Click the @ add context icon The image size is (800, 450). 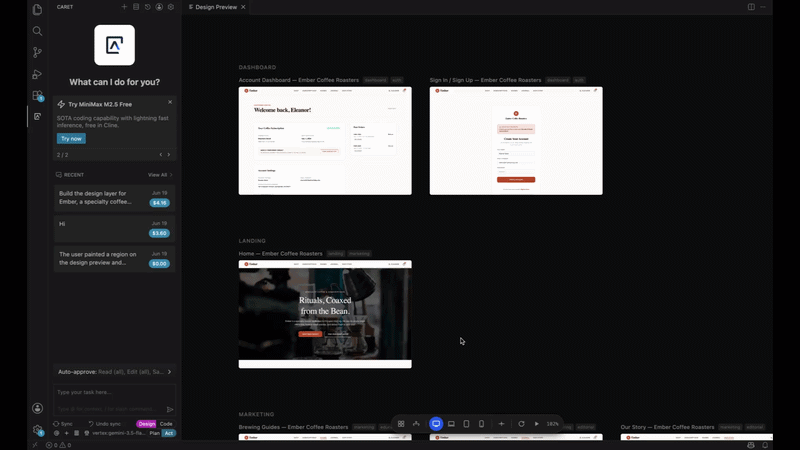pyautogui.click(x=57, y=433)
